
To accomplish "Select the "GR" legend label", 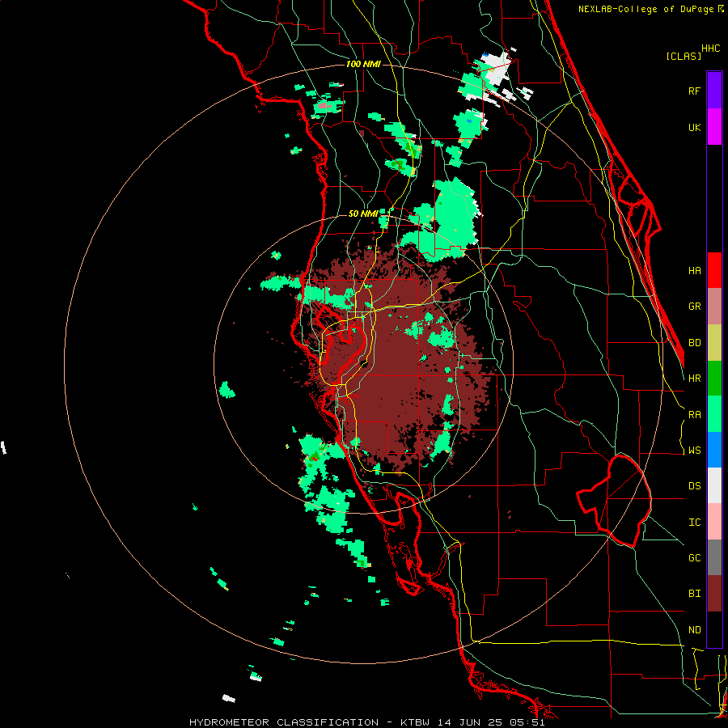I will pyautogui.click(x=694, y=307).
